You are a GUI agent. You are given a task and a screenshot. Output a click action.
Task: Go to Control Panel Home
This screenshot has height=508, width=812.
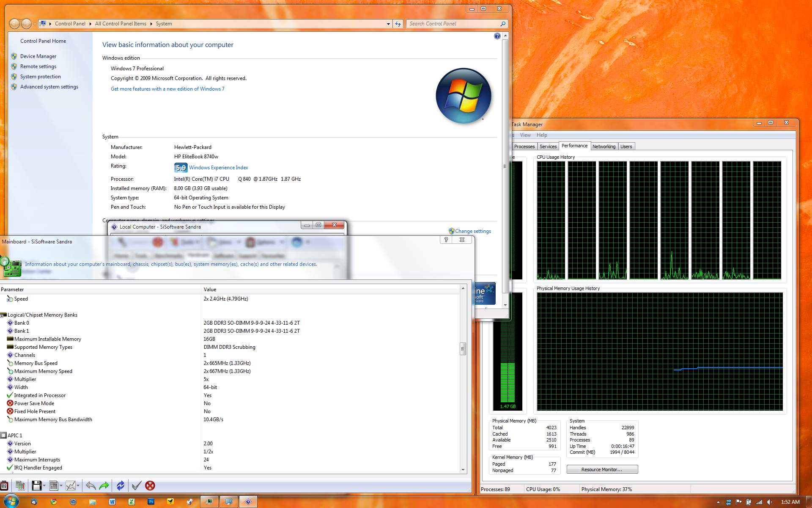43,41
